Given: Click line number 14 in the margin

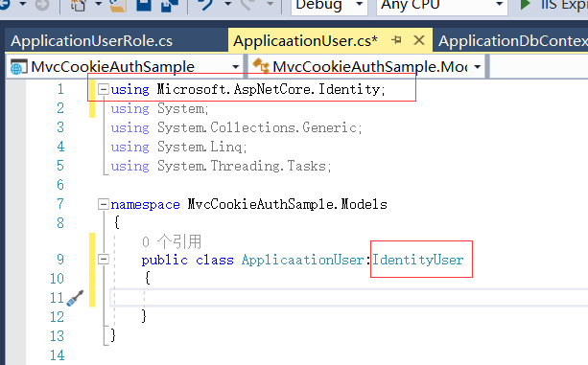Looking at the screenshot, I should click(57, 354).
